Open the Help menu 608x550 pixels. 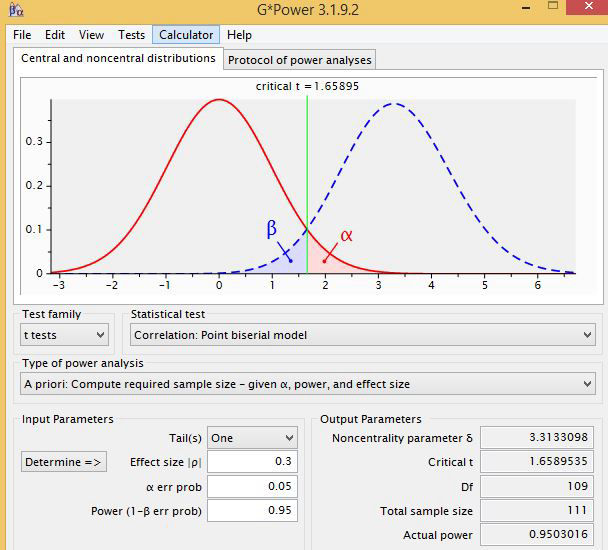tap(239, 34)
